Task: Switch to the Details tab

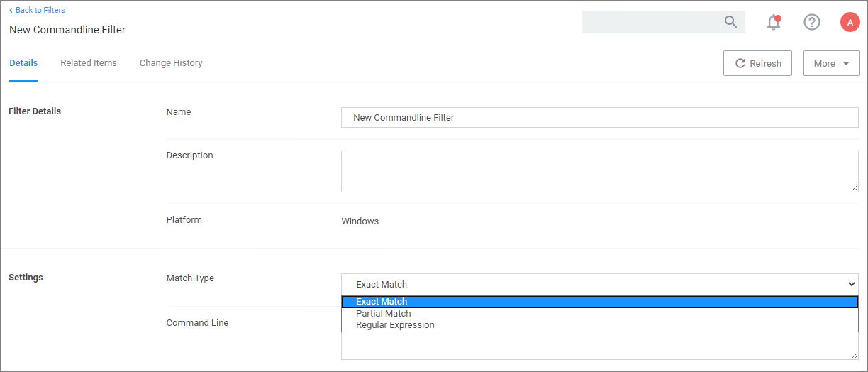Action: (x=23, y=63)
